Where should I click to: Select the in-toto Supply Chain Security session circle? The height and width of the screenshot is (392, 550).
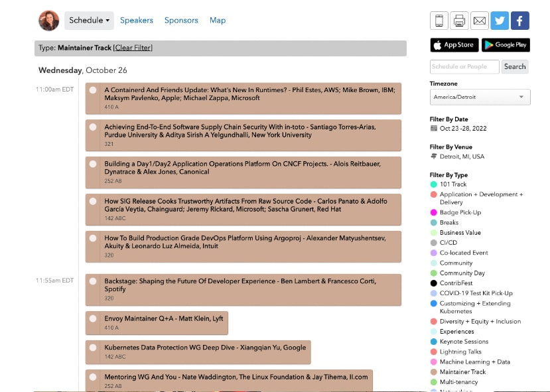click(x=93, y=127)
